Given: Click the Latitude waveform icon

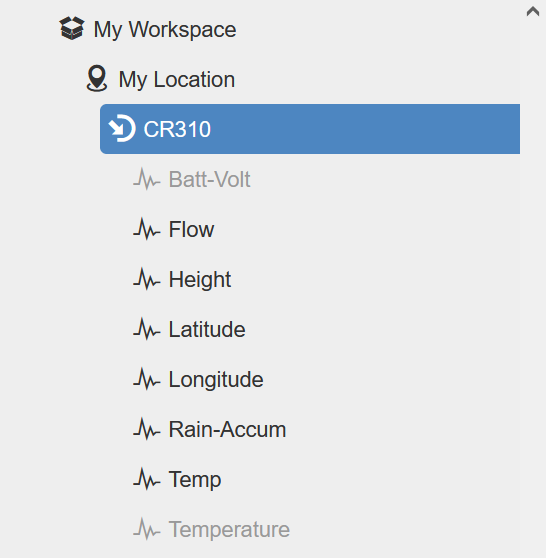Looking at the screenshot, I should coord(147,329).
